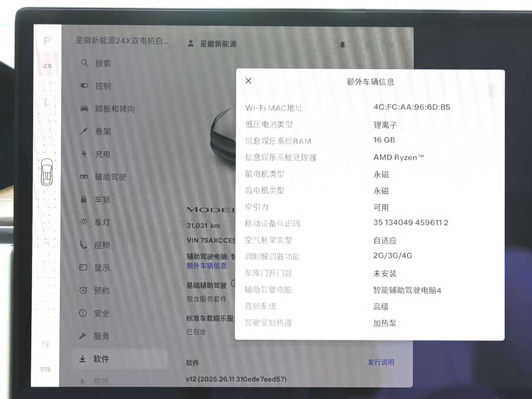Click the 服务 wrench icon
The width and height of the screenshot is (532, 399).
click(83, 336)
